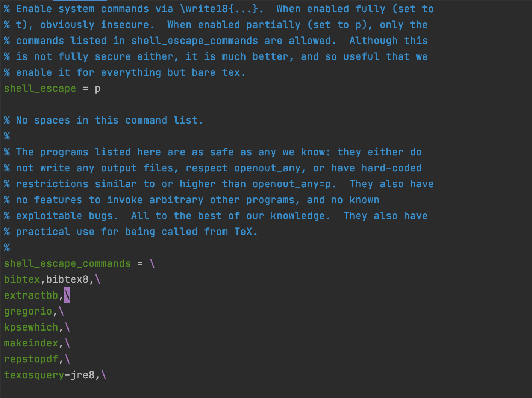Click the bibtex entry in command list
Image resolution: width=532 pixels, height=398 pixels.
[x=22, y=280]
